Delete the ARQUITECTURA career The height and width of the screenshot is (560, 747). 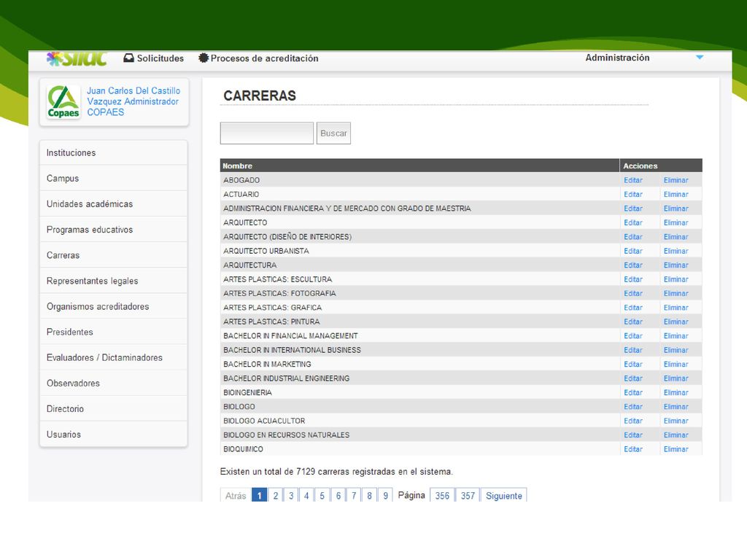pyautogui.click(x=676, y=265)
